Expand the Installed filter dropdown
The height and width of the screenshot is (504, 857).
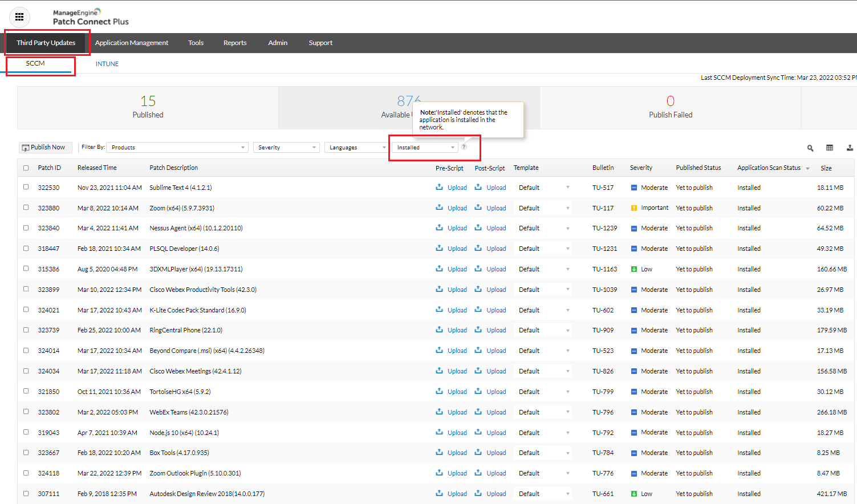click(425, 148)
